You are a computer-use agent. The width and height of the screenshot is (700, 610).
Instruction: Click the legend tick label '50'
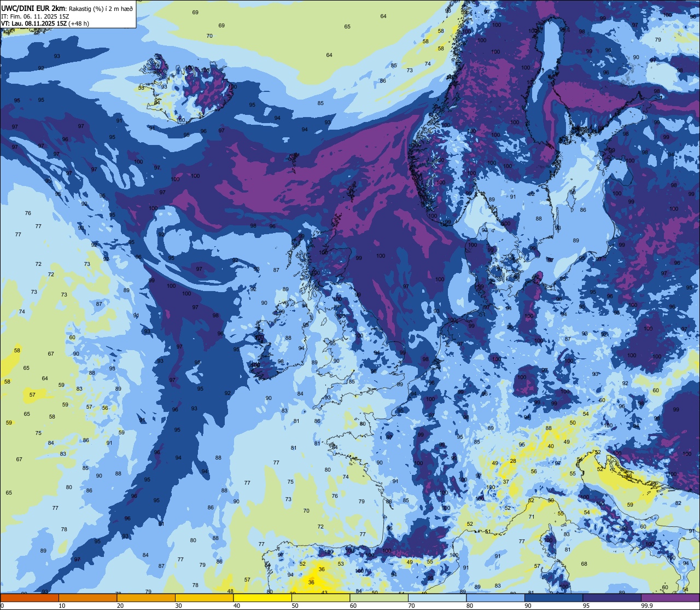pos(295,606)
